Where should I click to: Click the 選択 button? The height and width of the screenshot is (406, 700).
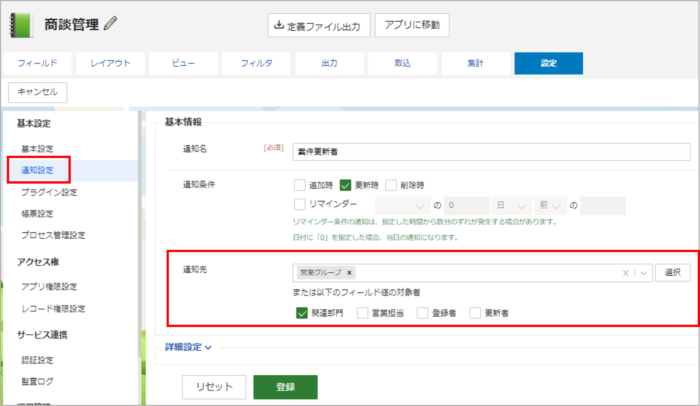pyautogui.click(x=673, y=273)
